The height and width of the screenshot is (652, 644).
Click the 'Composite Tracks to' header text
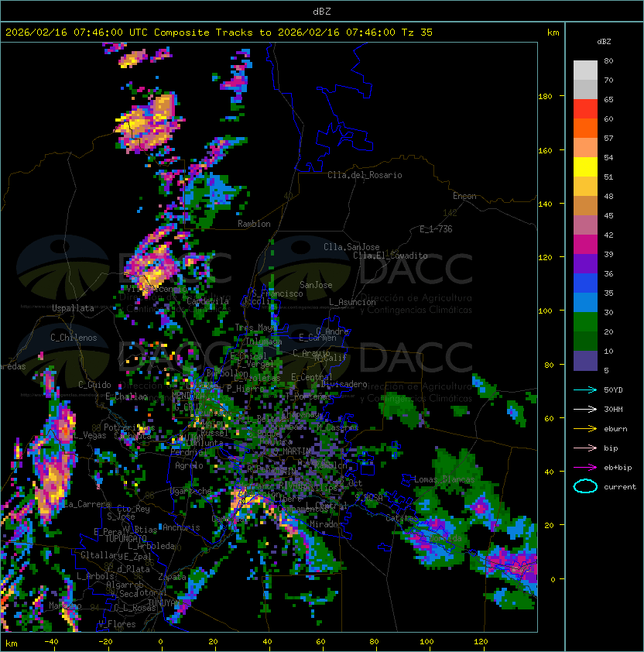tap(212, 33)
